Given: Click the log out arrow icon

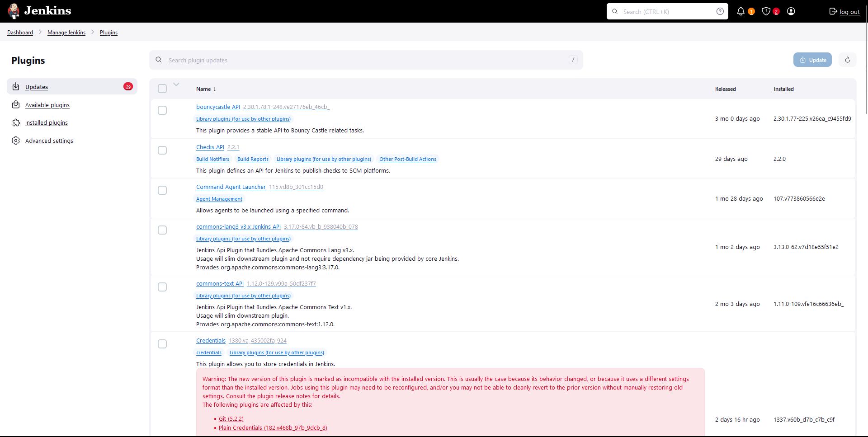Looking at the screenshot, I should point(833,11).
